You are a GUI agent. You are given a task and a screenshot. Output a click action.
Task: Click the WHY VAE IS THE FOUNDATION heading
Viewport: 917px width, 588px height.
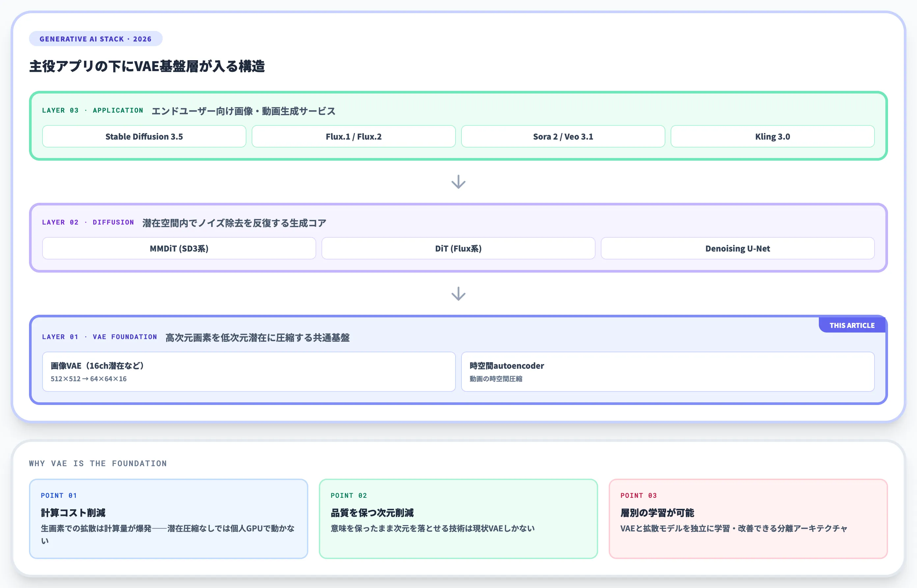click(98, 463)
